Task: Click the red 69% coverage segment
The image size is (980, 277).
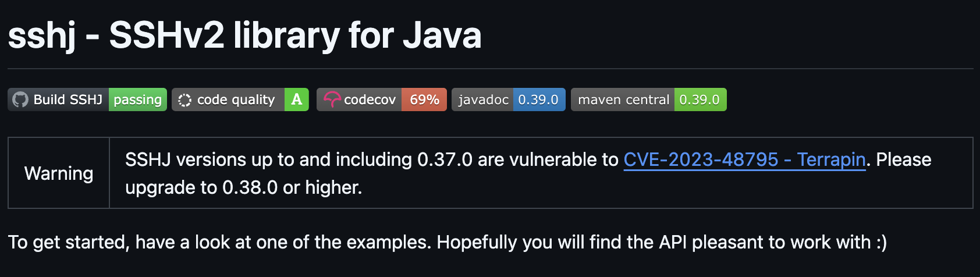Action: 424,100
